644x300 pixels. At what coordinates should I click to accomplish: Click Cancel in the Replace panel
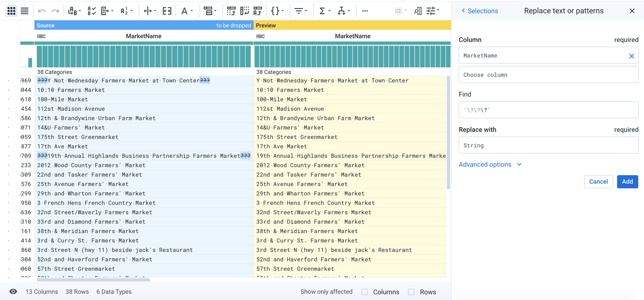[598, 181]
